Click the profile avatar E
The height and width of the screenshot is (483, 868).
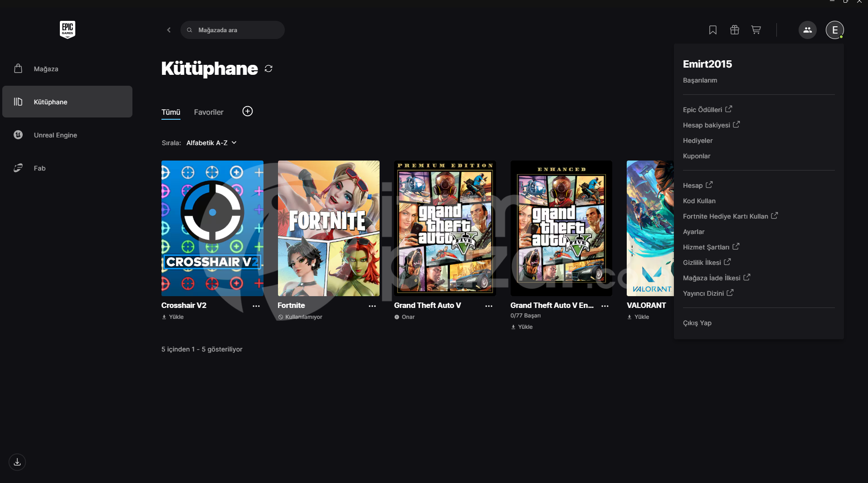pyautogui.click(x=835, y=30)
